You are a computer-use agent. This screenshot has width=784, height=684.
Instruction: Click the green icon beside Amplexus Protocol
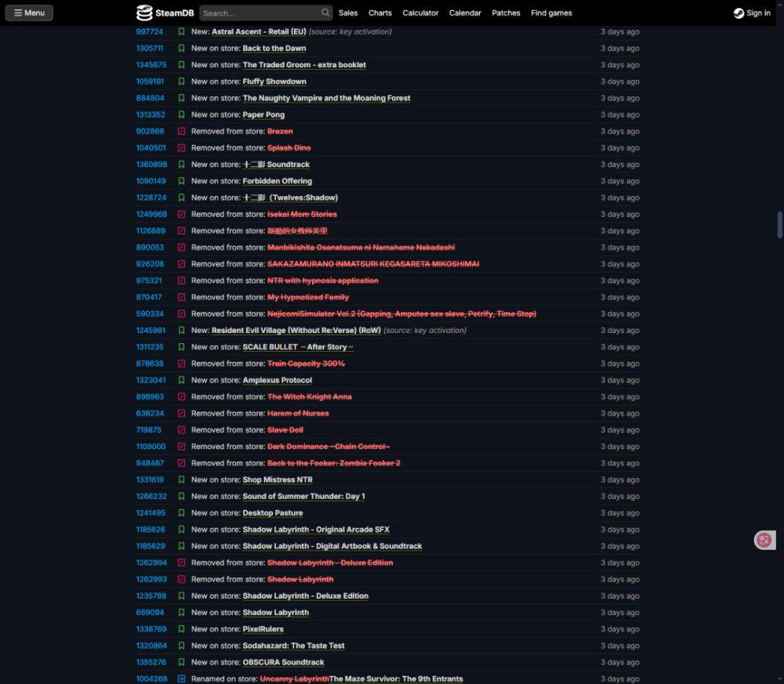tap(182, 380)
